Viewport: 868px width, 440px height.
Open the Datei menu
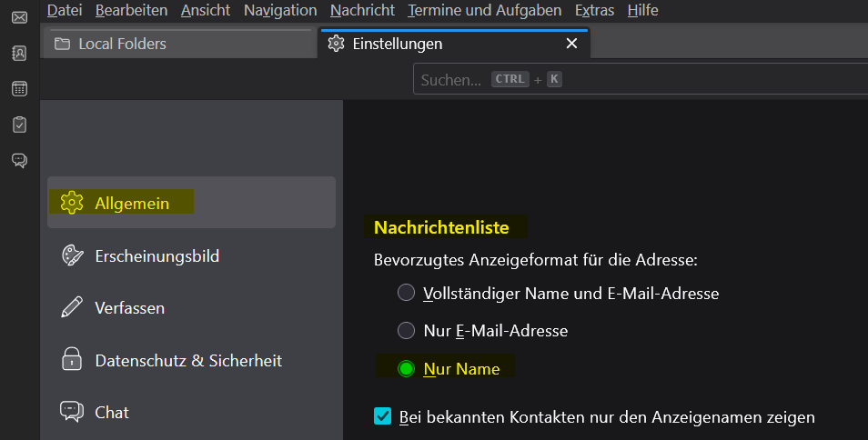64,11
